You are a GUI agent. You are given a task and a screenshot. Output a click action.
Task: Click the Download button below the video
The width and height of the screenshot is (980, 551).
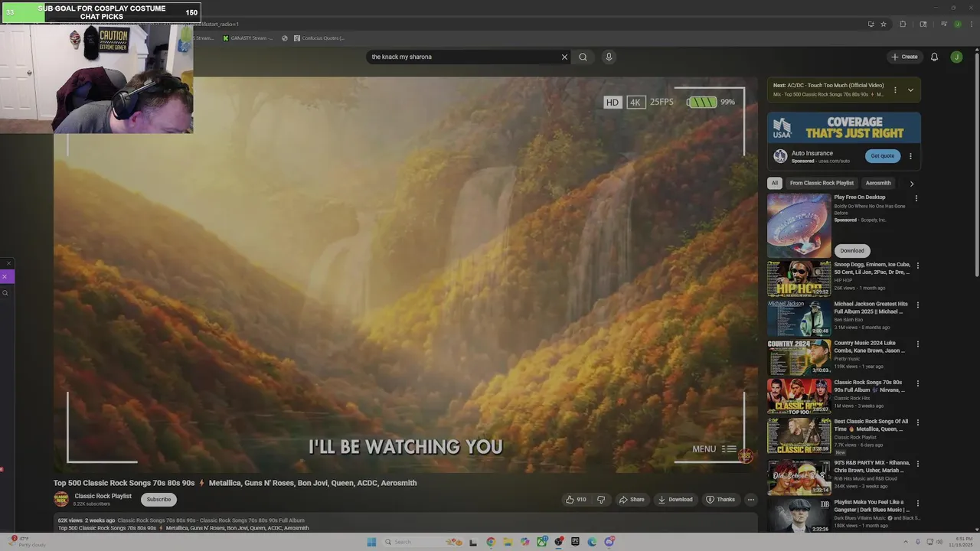coord(675,499)
